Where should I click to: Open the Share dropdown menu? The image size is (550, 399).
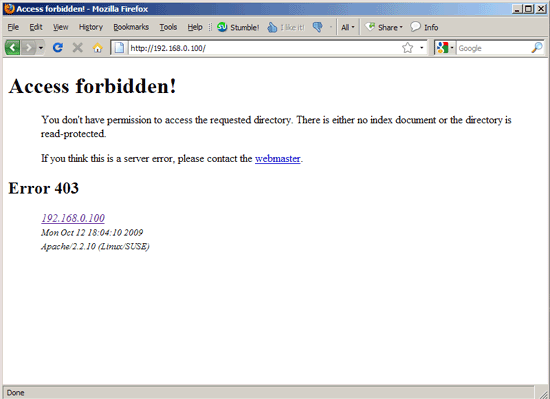tap(384, 27)
